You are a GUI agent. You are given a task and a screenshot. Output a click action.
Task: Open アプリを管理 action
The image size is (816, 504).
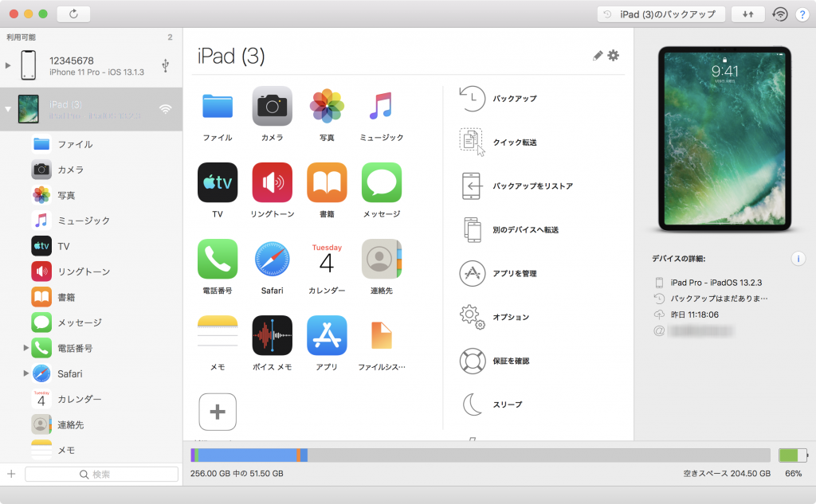[x=498, y=274]
